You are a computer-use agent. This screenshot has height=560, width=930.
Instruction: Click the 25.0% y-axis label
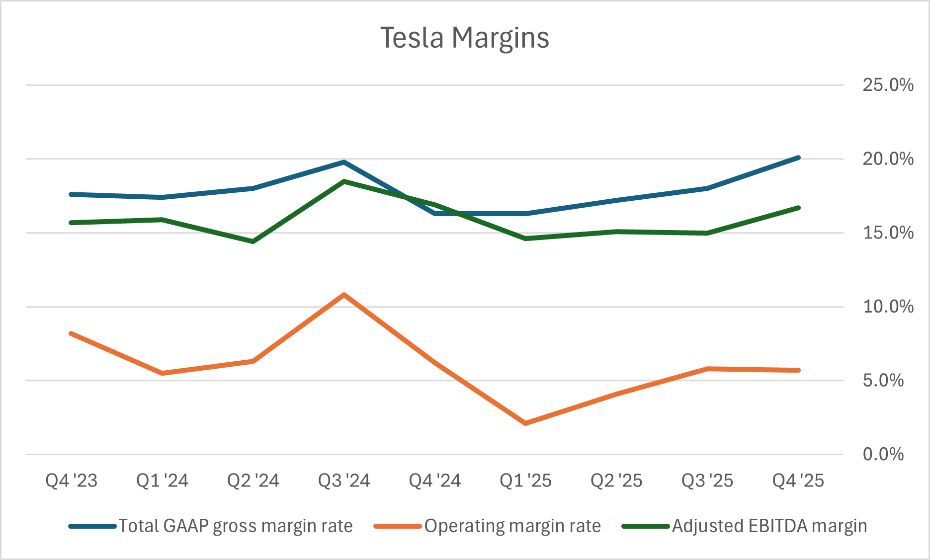click(x=888, y=85)
